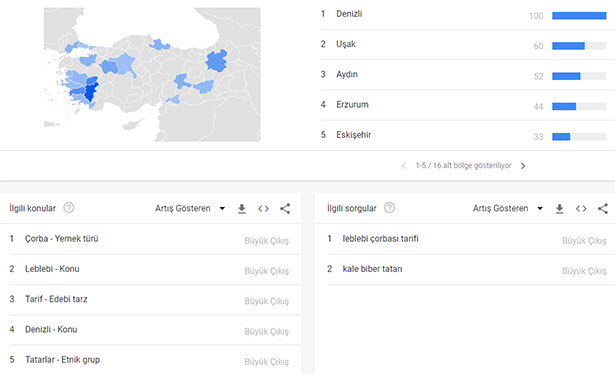Select Uşak in the region ranking
Image resolution: width=615 pixels, height=374 pixels.
[463, 45]
